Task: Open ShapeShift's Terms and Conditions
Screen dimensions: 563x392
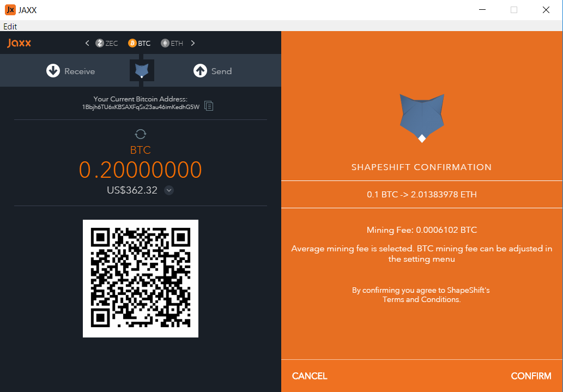Action: (421, 299)
